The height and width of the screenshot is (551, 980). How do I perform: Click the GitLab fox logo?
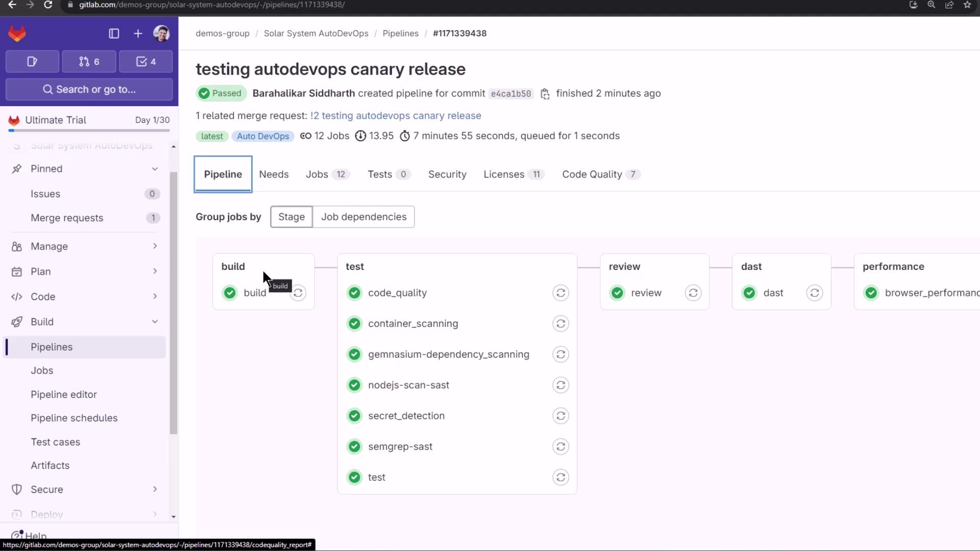click(17, 34)
